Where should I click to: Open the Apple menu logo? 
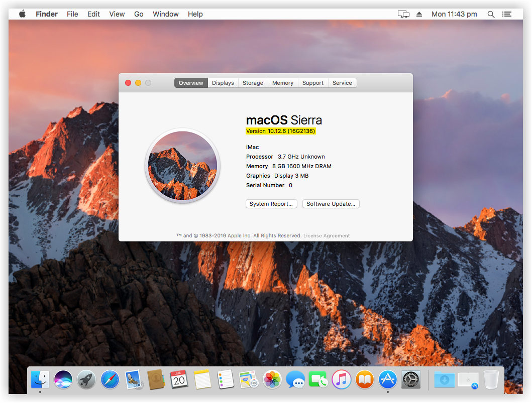pyautogui.click(x=23, y=14)
